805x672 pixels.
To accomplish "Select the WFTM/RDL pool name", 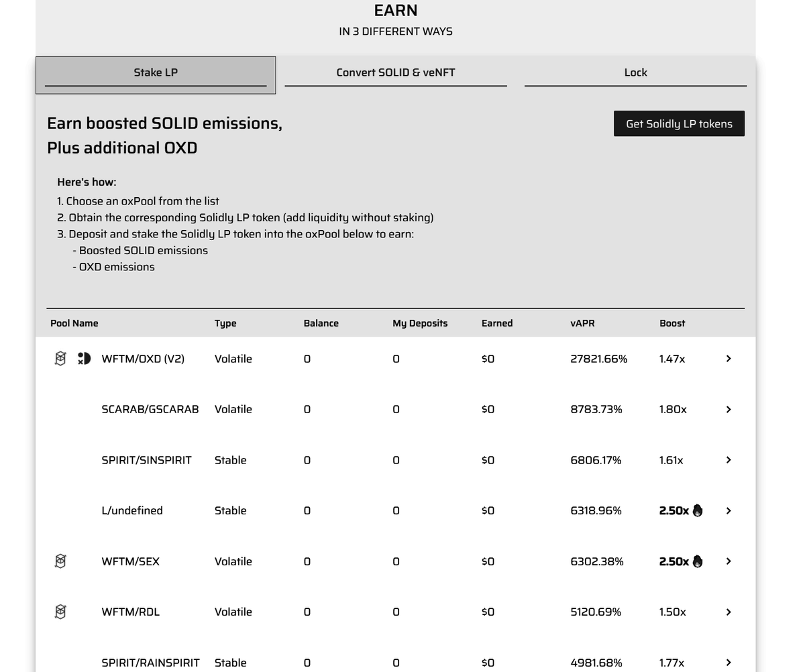I will [131, 612].
